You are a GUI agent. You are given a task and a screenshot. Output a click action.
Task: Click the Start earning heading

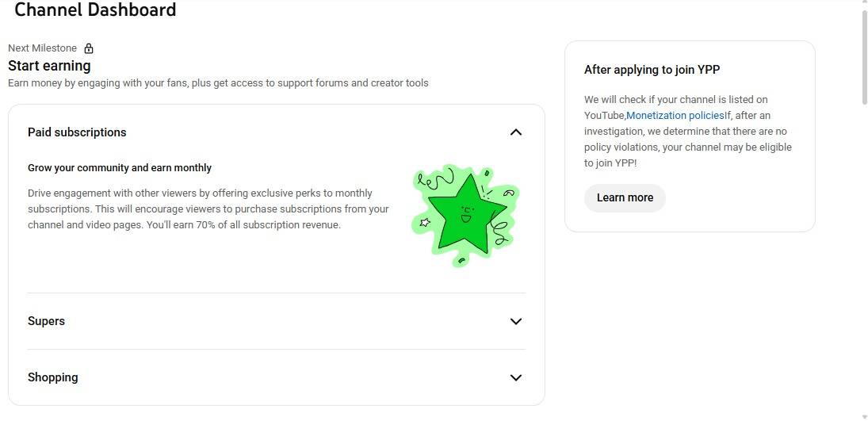point(49,66)
